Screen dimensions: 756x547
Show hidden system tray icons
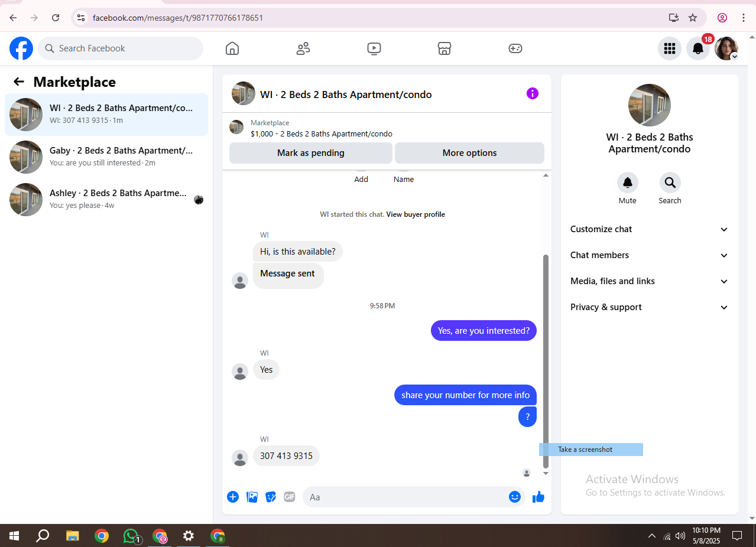tap(652, 536)
